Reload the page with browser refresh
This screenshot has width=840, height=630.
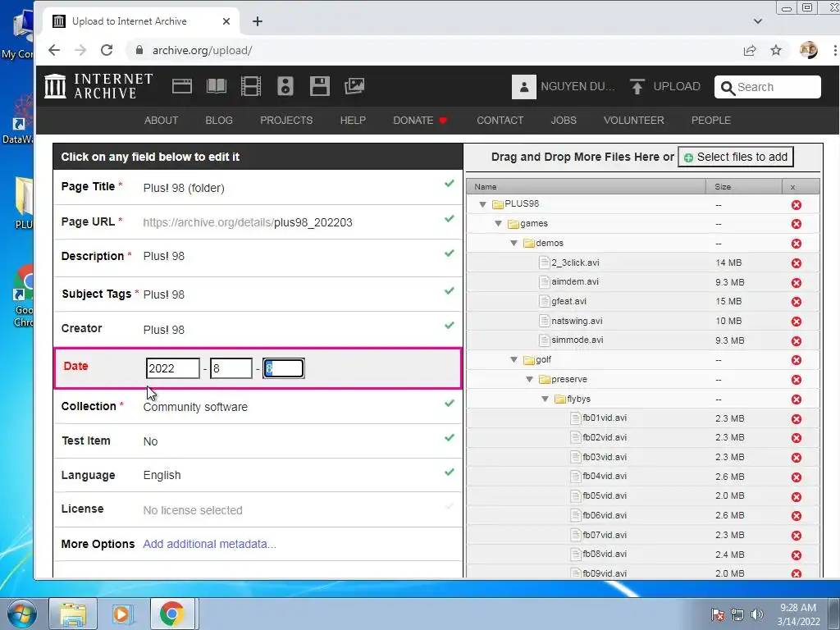click(107, 50)
